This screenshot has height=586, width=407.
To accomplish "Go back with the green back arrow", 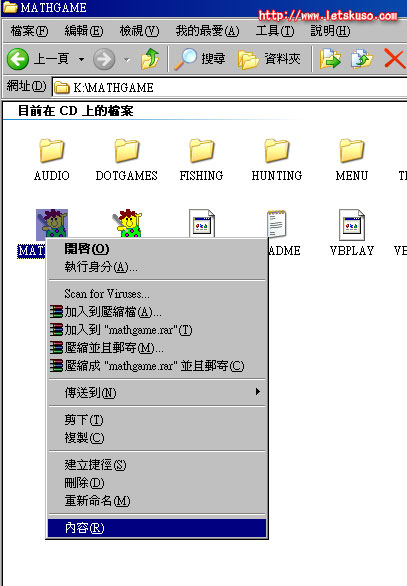I will click(18, 59).
